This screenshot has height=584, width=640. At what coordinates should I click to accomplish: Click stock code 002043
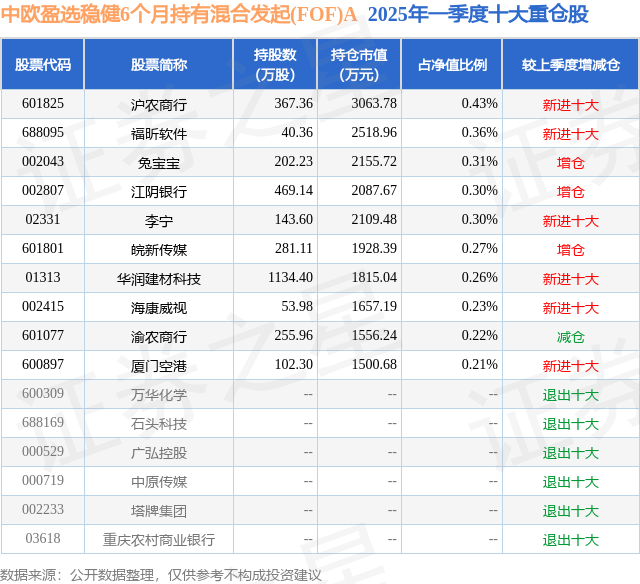point(43,162)
